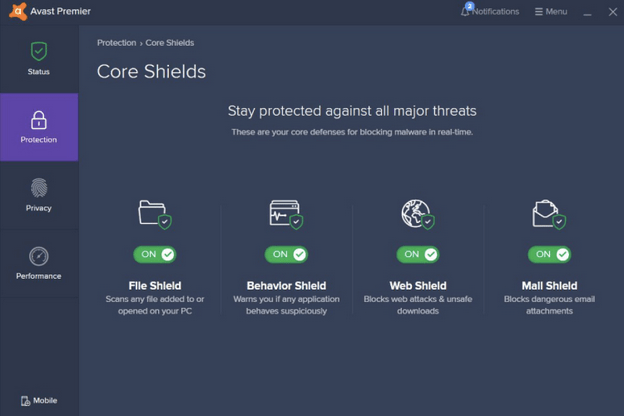Click the Behavior Shield monitor icon
Viewport: 627px width, 416px height.
(x=286, y=214)
